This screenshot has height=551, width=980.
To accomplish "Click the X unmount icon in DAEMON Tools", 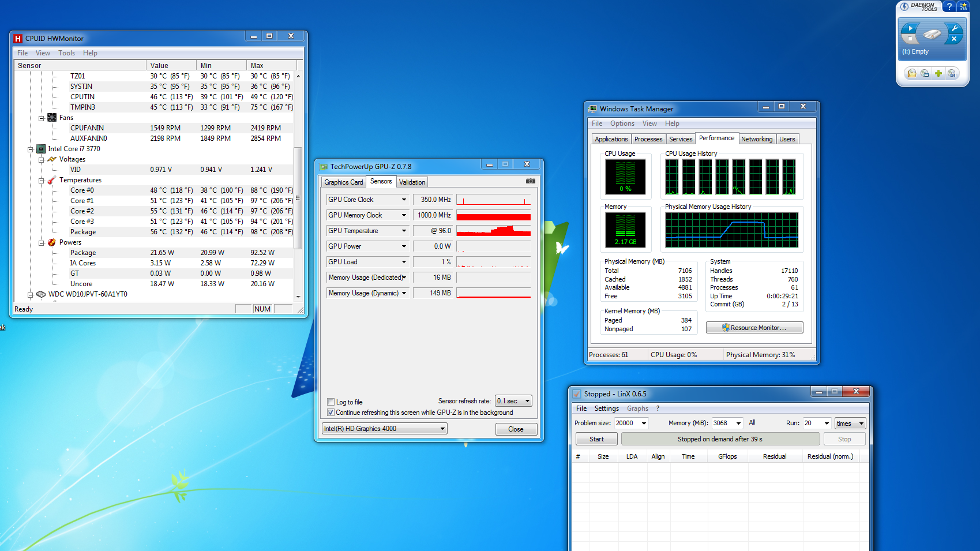I will point(953,39).
